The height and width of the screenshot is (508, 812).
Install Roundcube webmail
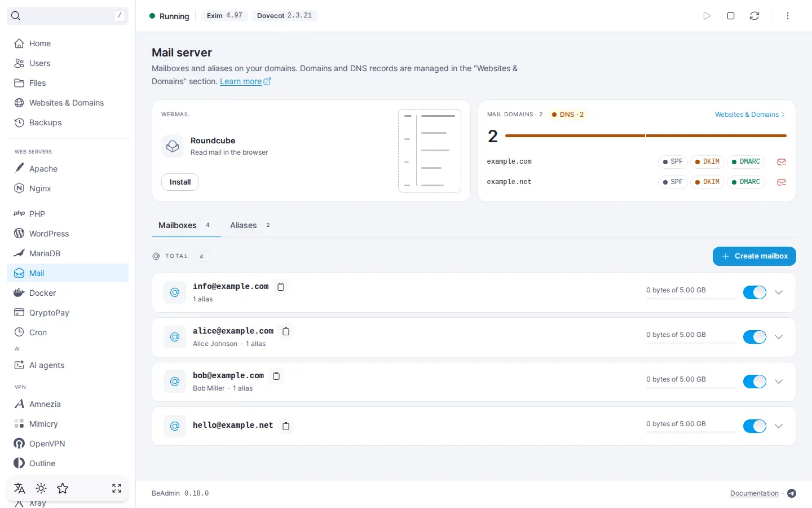[180, 182]
